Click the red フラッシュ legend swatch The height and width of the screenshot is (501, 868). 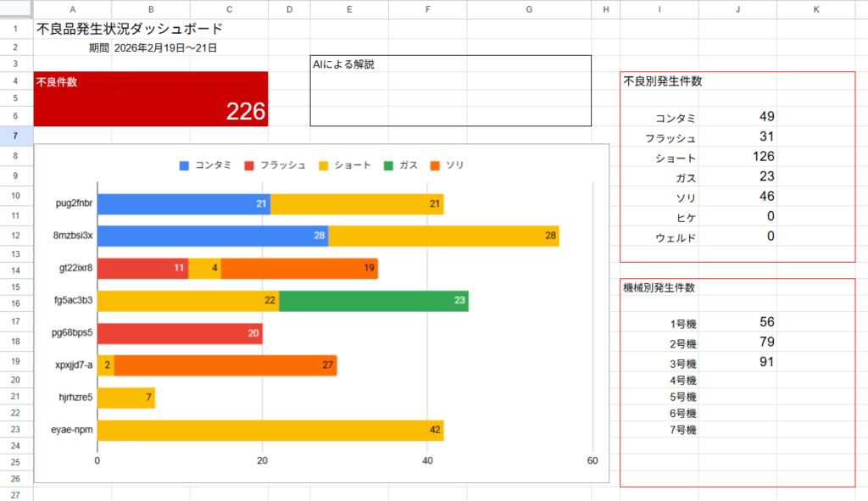click(249, 165)
